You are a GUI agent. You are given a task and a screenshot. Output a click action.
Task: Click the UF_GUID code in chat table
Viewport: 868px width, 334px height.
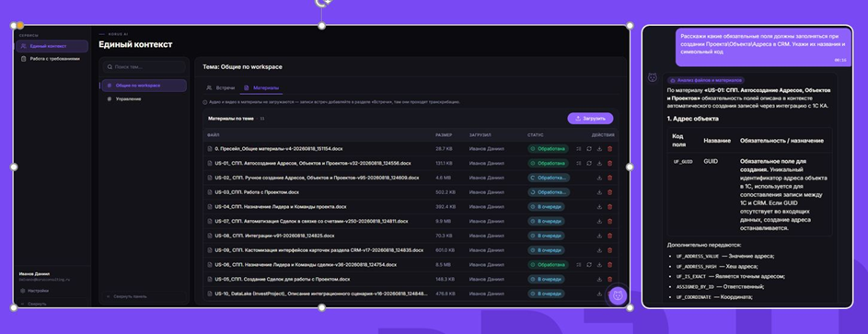pos(683,162)
